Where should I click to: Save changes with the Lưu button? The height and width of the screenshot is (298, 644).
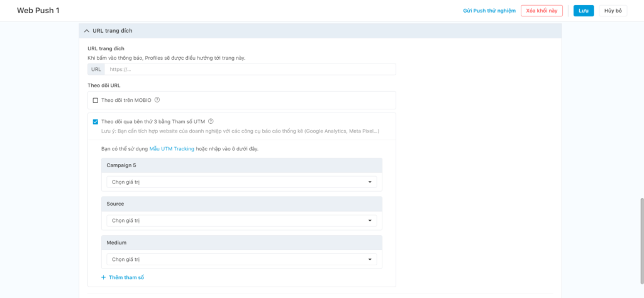point(583,11)
